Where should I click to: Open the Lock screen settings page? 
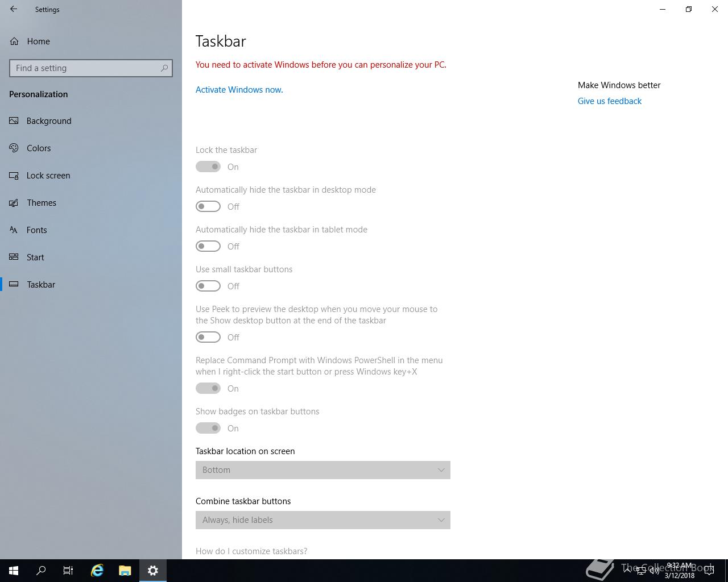pyautogui.click(x=91, y=175)
